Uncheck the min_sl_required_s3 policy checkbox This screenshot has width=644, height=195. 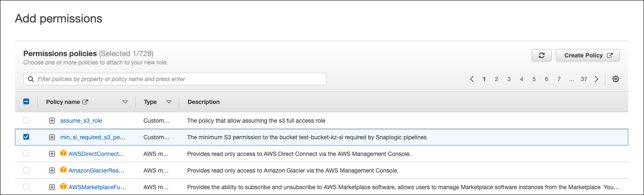click(x=26, y=137)
